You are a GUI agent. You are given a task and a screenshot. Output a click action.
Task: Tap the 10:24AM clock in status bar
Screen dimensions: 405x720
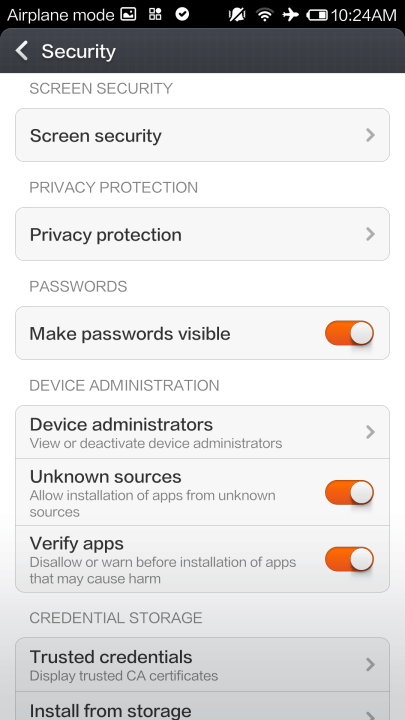(x=363, y=15)
